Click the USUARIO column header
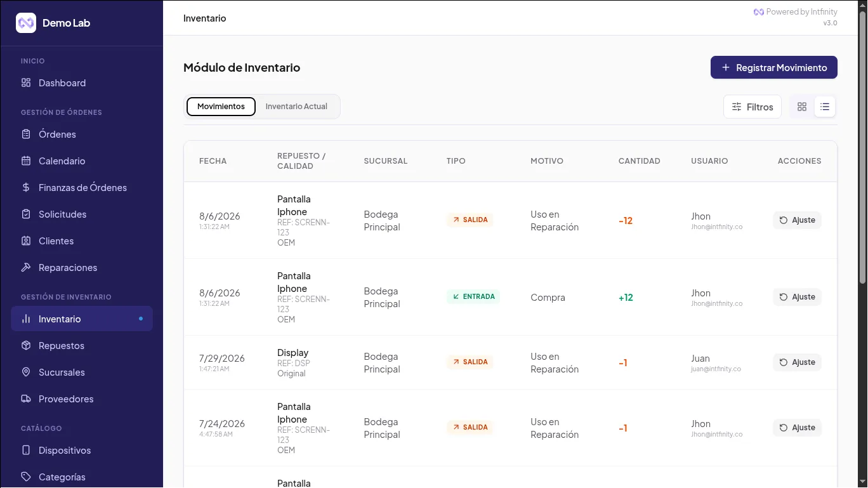 [x=709, y=161]
